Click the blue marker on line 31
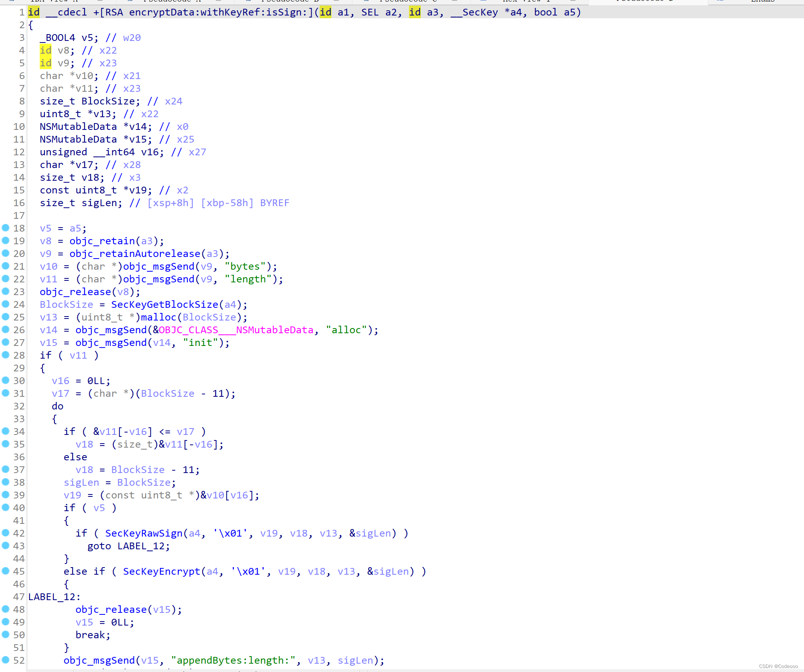The width and height of the screenshot is (804, 672). click(6, 393)
